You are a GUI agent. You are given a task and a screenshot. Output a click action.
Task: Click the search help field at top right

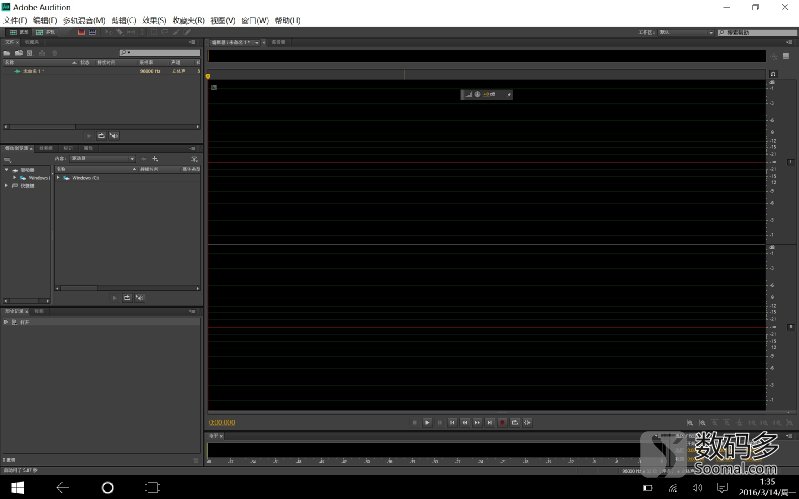(x=757, y=32)
